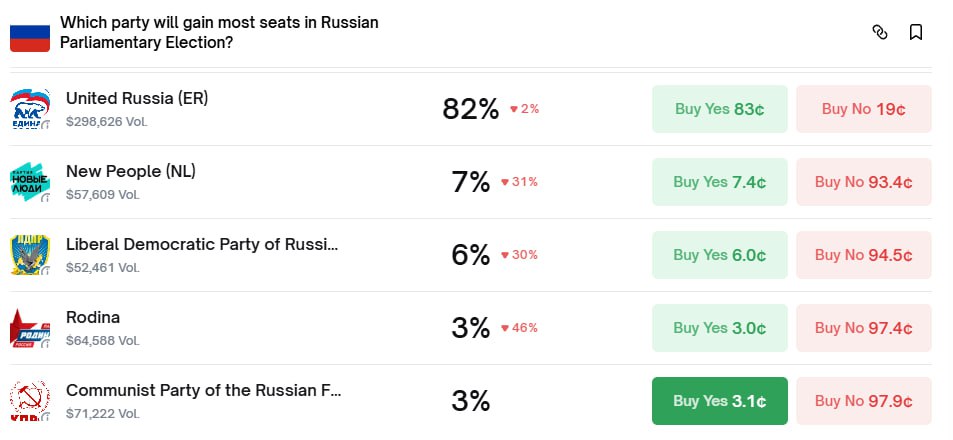Buy No for United Russia at 19¢
This screenshot has width=953, height=440.
[x=864, y=109]
